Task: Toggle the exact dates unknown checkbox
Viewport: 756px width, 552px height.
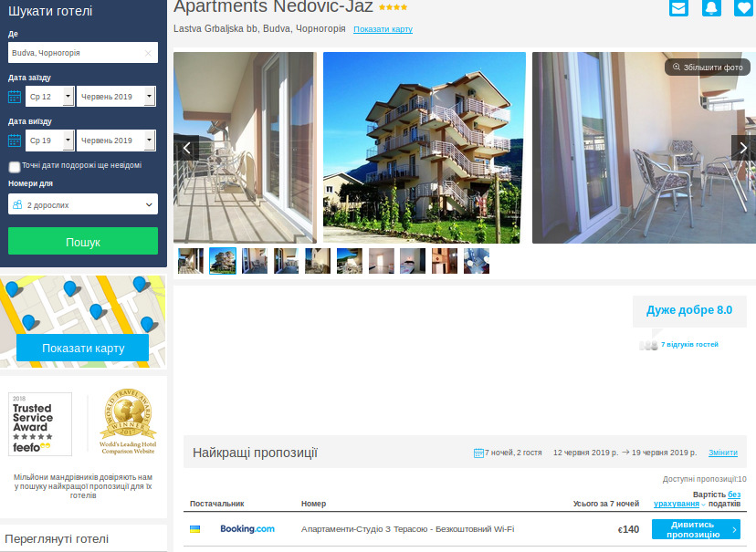Action: [15, 166]
